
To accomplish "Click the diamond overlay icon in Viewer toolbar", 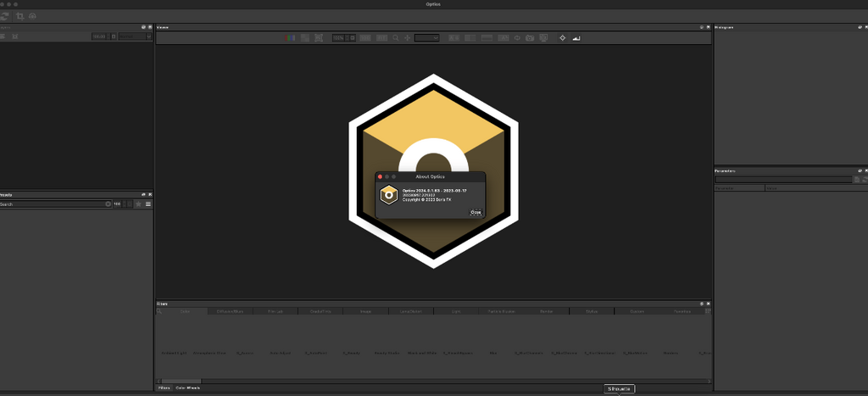I will click(563, 37).
